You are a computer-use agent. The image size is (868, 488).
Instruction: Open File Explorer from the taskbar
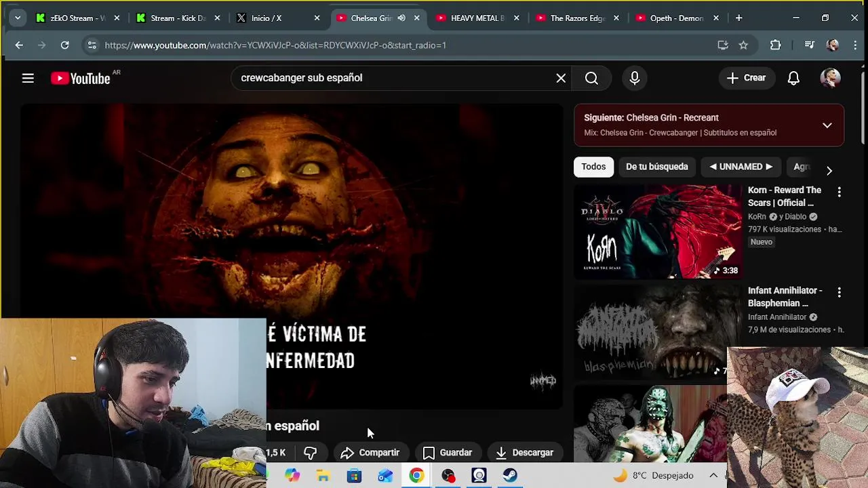click(x=323, y=476)
